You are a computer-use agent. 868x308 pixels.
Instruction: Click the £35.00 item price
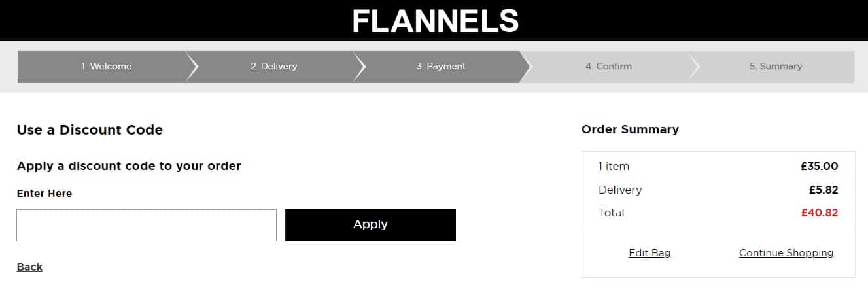coord(819,167)
